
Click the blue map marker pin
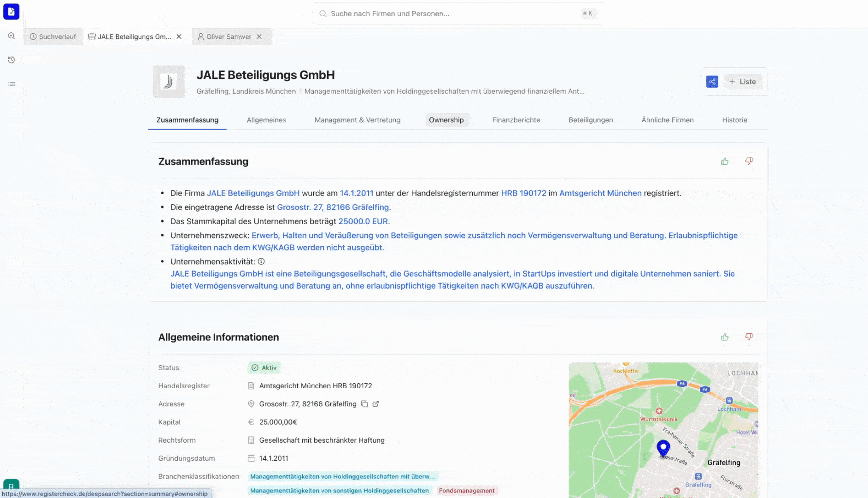tap(663, 448)
